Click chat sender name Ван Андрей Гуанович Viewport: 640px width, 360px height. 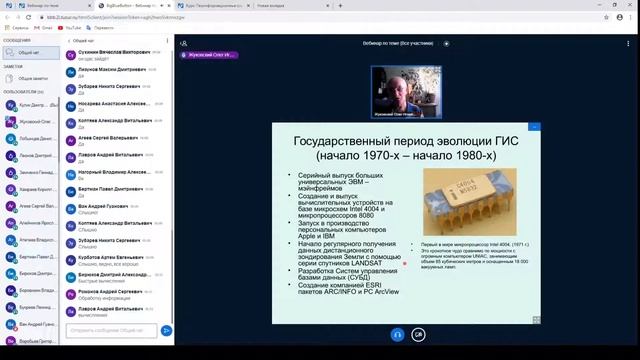[x=103, y=207]
